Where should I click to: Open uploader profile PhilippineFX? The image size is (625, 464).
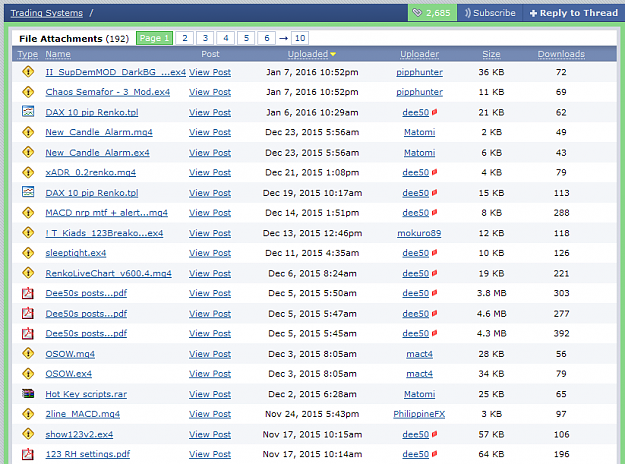pyautogui.click(x=419, y=414)
